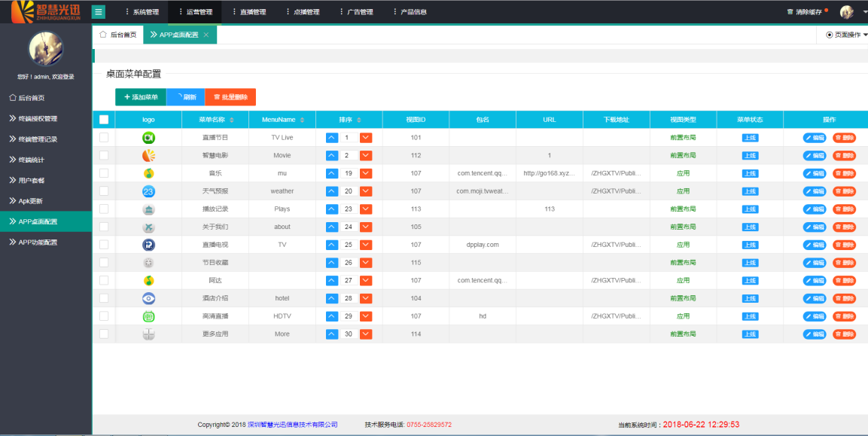Move 高清直播 down with the orange arrow
Screen dimensions: 868x436
366,316
